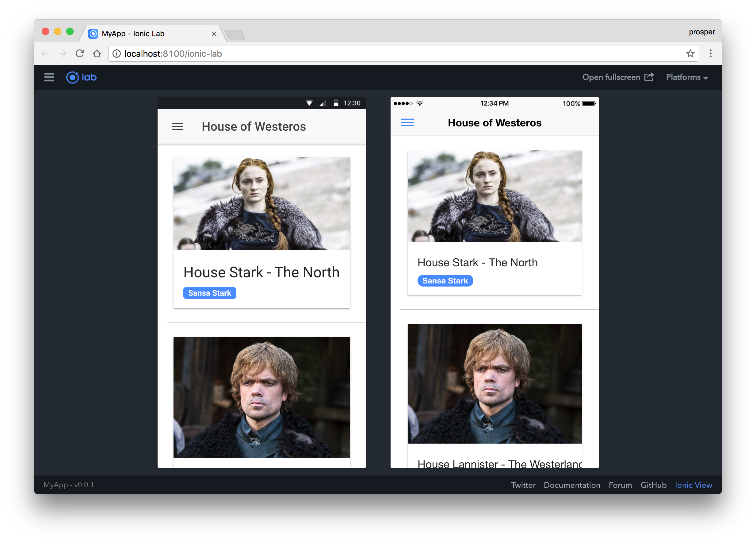This screenshot has height=543, width=756.
Task: Tap Sansa Stark badge in iOS preview
Action: [445, 281]
